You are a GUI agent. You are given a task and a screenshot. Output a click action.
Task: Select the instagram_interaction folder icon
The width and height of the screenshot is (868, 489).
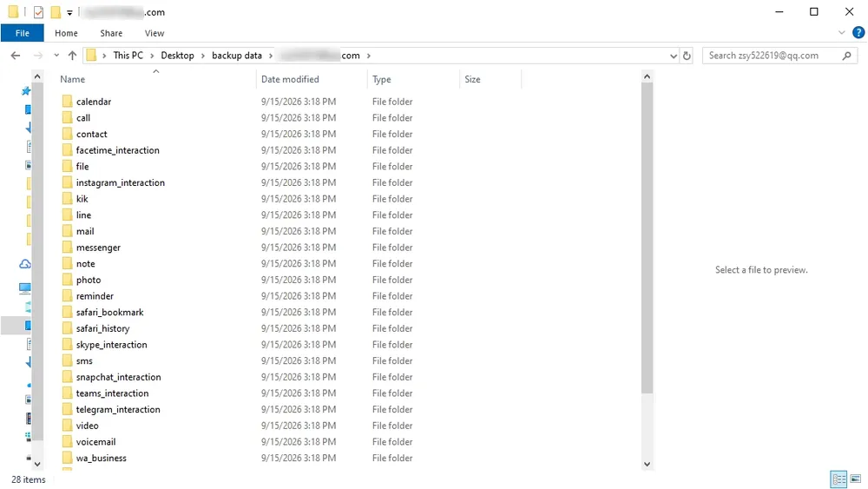coord(67,182)
